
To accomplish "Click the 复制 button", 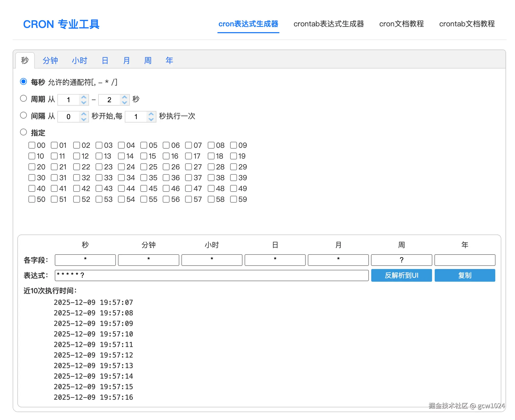I will [465, 275].
